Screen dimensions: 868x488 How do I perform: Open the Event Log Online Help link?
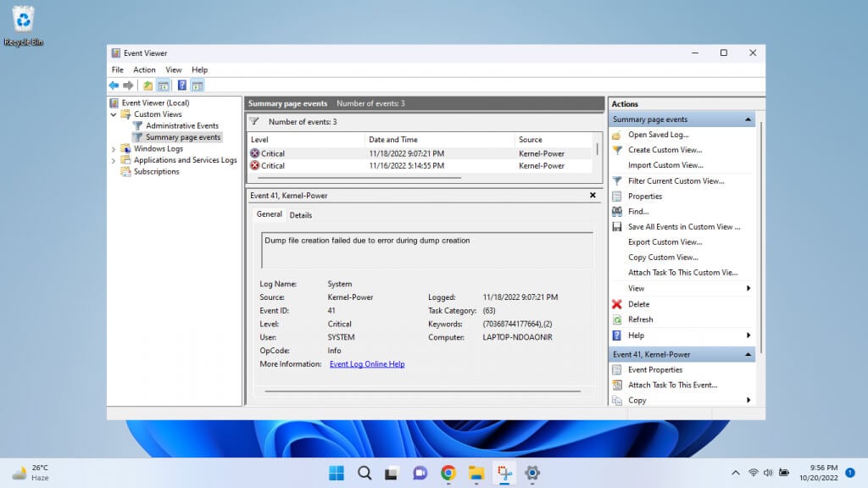click(x=367, y=364)
